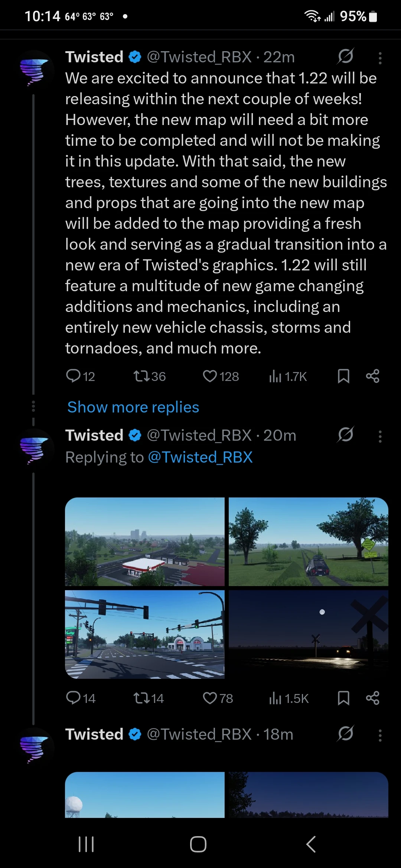Open gas station aerial screenshot
This screenshot has width=401, height=868.
[x=145, y=542]
